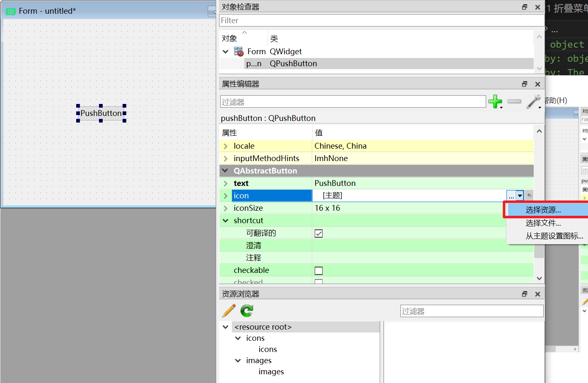The width and height of the screenshot is (588, 383).
Task: Click the green reload resources icon
Action: [247, 311]
